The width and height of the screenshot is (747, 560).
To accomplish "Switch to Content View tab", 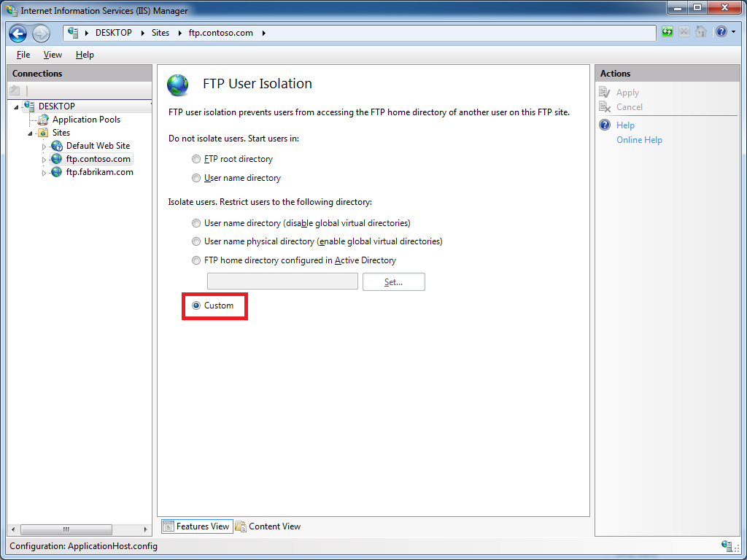I will pyautogui.click(x=268, y=526).
